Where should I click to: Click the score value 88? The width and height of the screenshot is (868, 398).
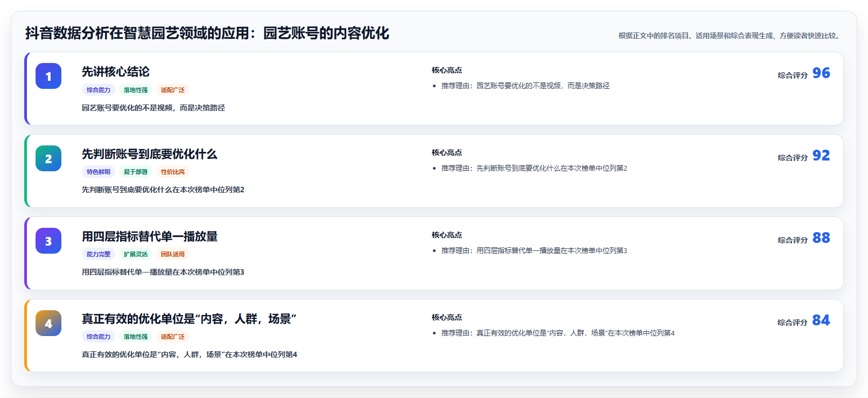pyautogui.click(x=821, y=238)
